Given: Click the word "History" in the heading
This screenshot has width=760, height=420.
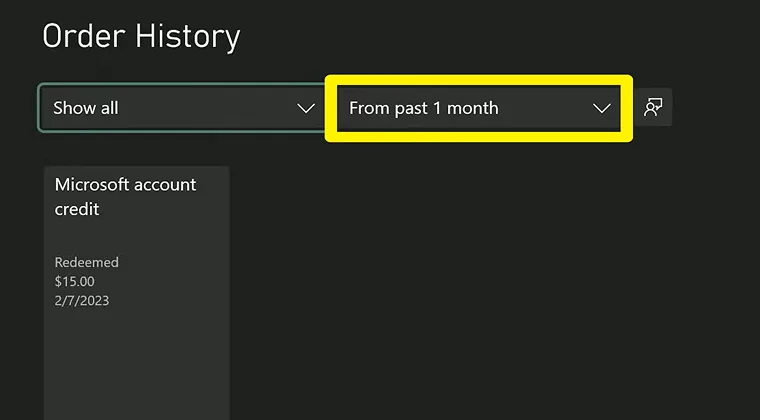Looking at the screenshot, I should coord(190,36).
